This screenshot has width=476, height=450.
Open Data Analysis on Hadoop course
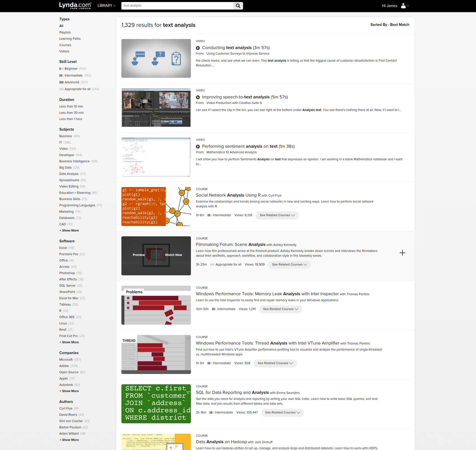(x=221, y=442)
